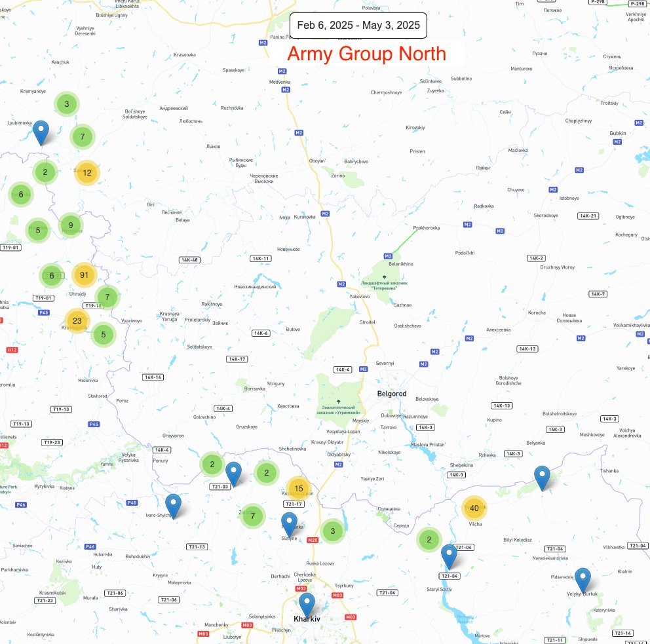Expand green cluster 6 next to the 91 cluster
This screenshot has height=644, width=650.
click(x=52, y=276)
